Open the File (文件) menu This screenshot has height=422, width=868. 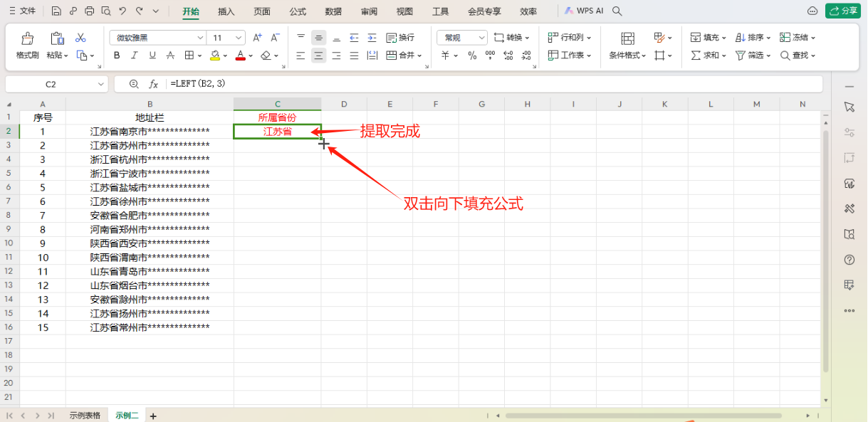point(22,11)
